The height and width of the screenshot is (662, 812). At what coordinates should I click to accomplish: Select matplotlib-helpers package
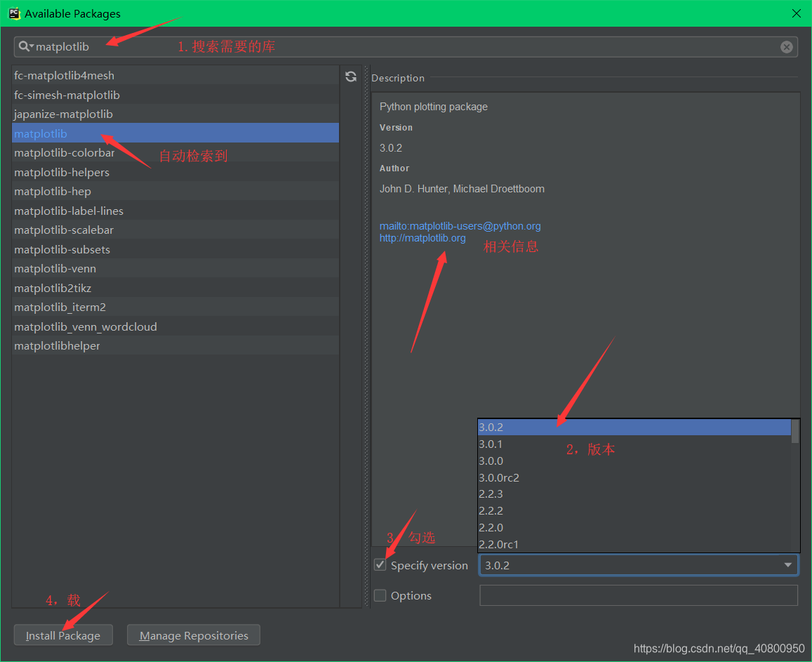pyautogui.click(x=175, y=172)
